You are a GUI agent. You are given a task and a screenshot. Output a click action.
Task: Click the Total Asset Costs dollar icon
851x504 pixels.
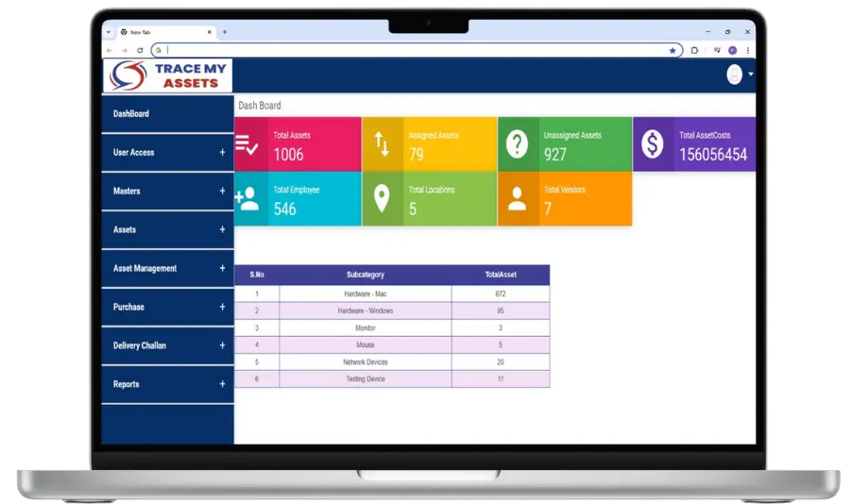(652, 144)
